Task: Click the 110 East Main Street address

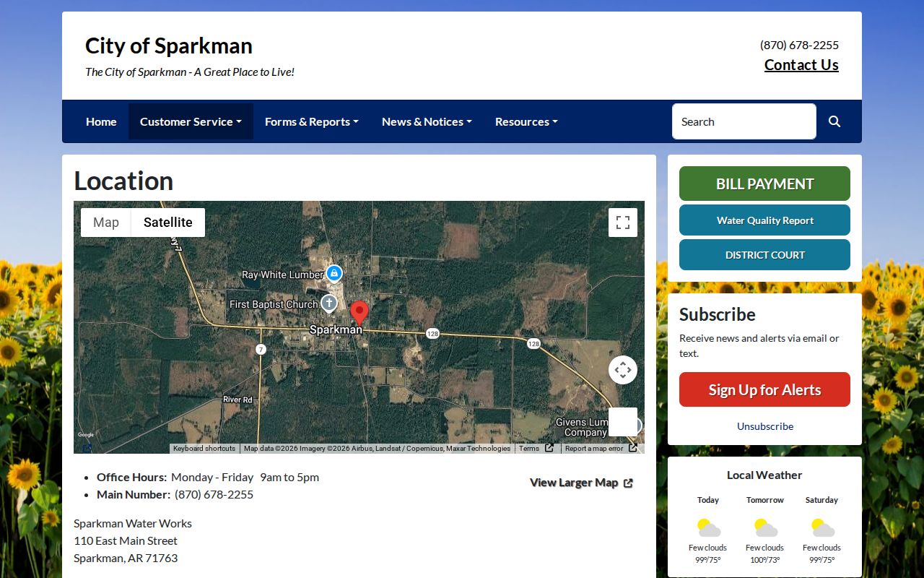Action: (x=126, y=540)
